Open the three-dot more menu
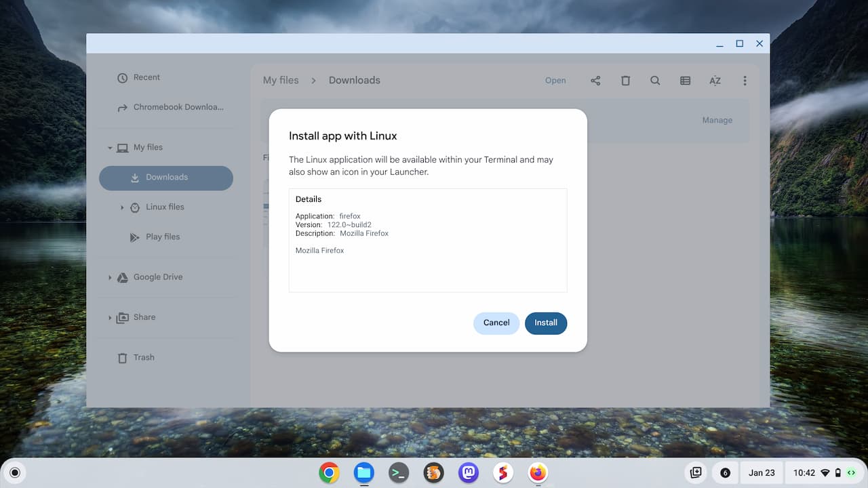The width and height of the screenshot is (868, 488). coord(745,81)
